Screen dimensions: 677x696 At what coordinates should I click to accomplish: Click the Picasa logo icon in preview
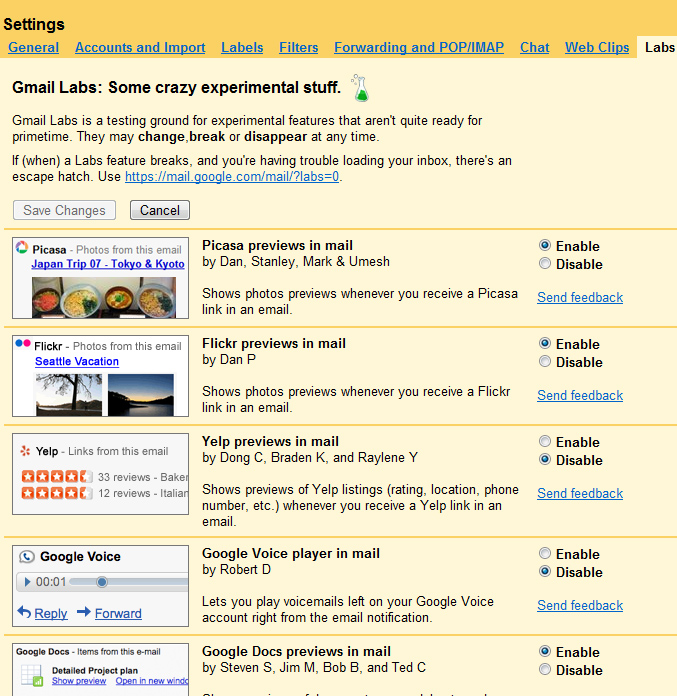[x=22, y=248]
